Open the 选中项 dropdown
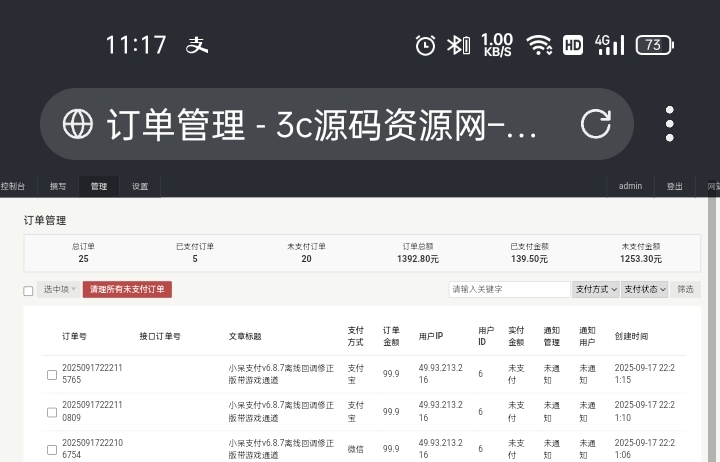The width and height of the screenshot is (720, 462). click(59, 289)
